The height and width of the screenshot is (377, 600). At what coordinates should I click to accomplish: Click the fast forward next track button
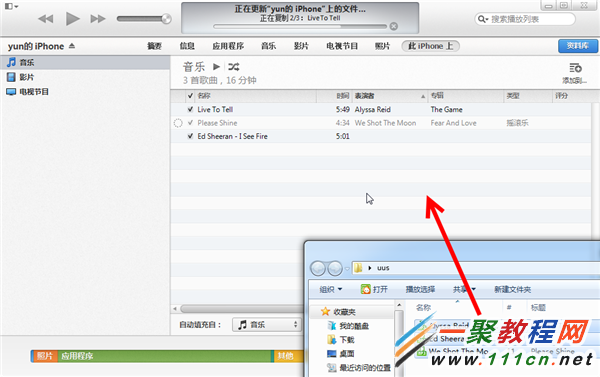pyautogui.click(x=98, y=19)
